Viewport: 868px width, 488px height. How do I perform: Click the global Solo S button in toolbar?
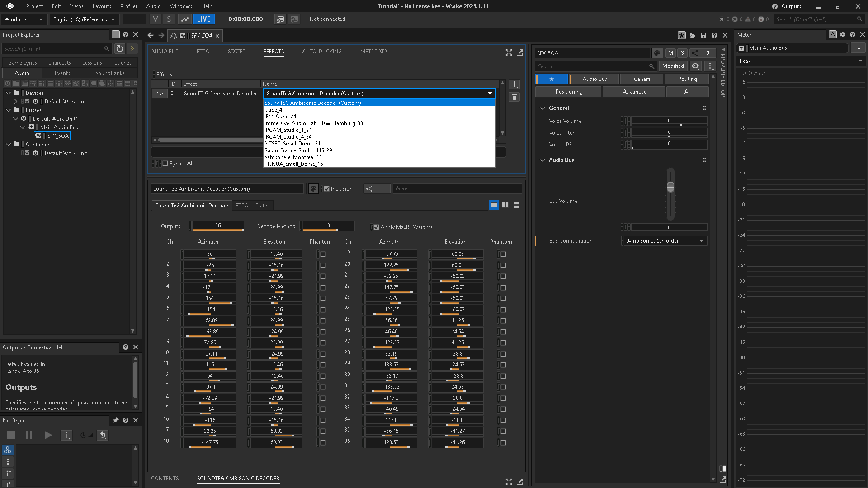pyautogui.click(x=169, y=19)
